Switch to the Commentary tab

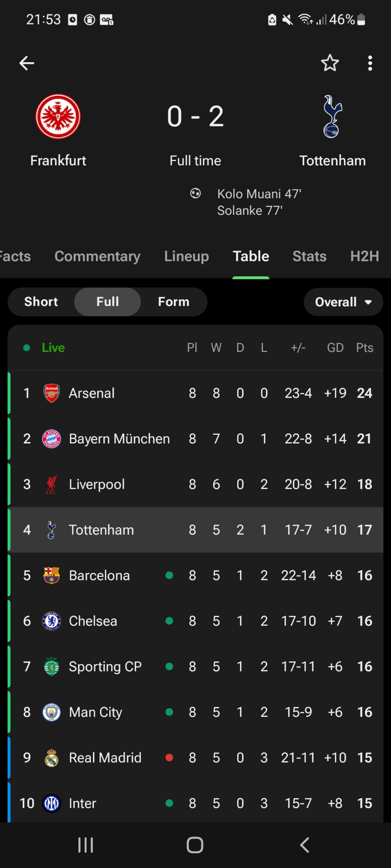coord(97,256)
